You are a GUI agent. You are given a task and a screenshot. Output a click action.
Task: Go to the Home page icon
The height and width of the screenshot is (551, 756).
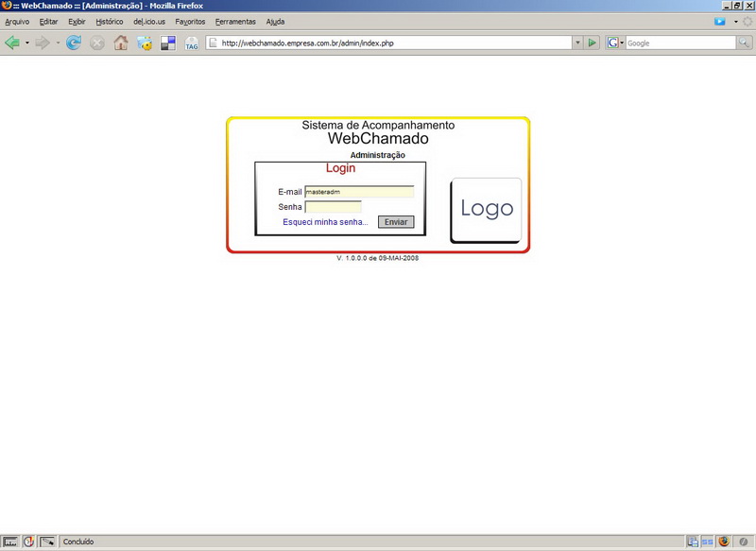[121, 43]
